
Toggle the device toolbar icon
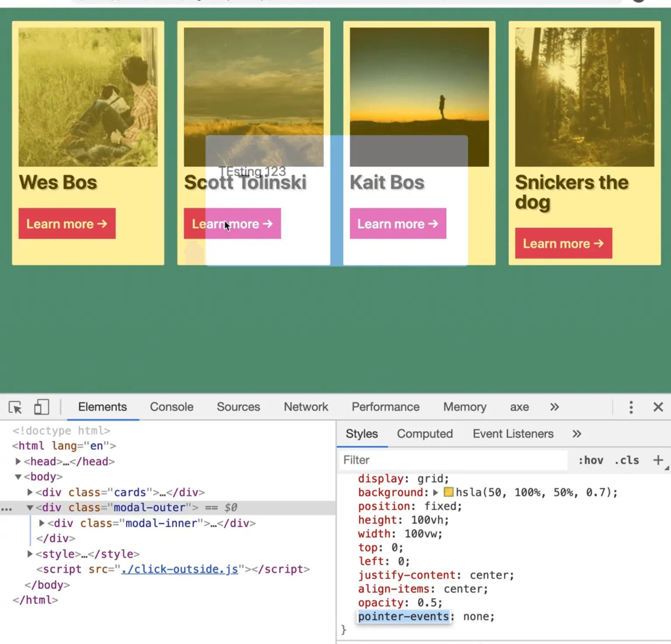pyautogui.click(x=41, y=407)
